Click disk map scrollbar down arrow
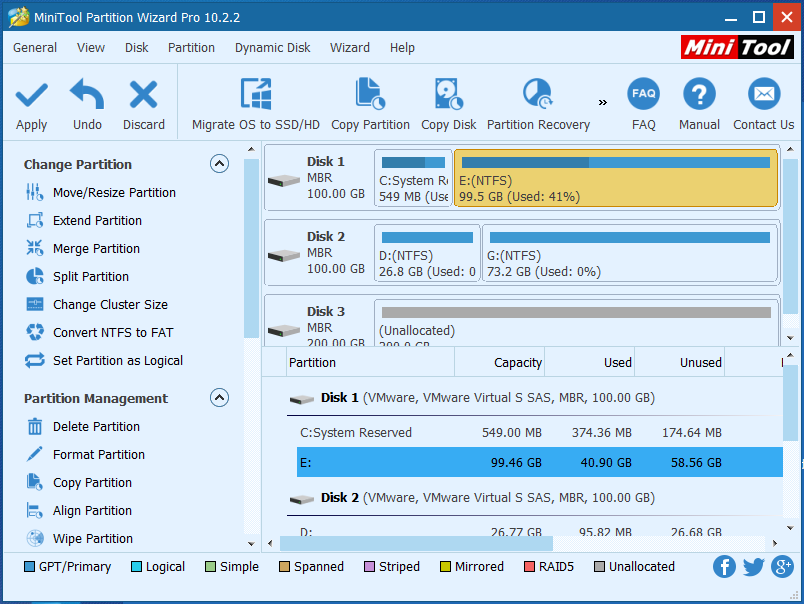The width and height of the screenshot is (804, 604). (x=790, y=338)
